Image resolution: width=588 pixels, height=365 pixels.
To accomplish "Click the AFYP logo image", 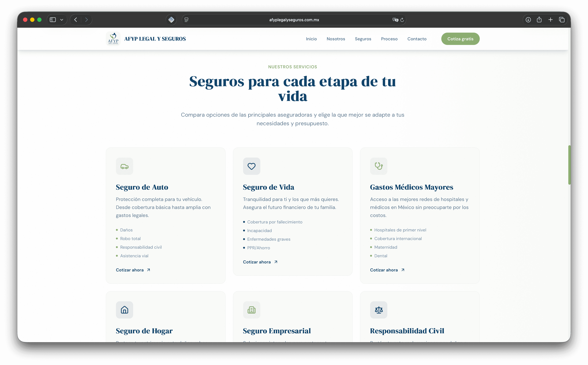I will coord(113,39).
